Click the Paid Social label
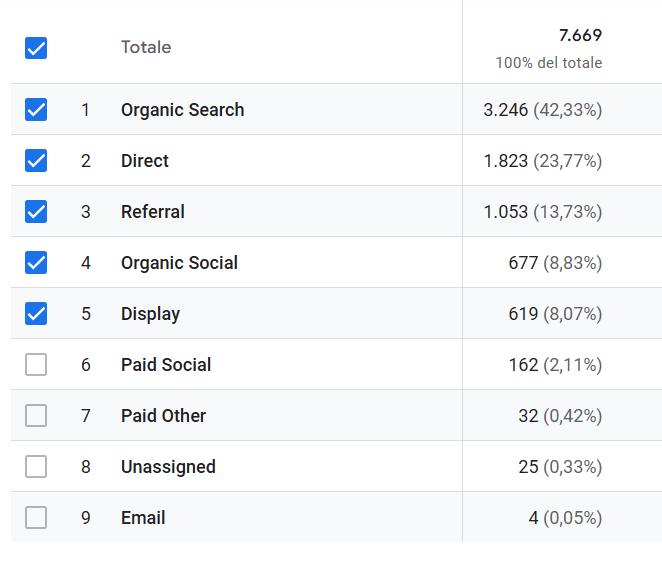This screenshot has width=662, height=561. coord(166,365)
